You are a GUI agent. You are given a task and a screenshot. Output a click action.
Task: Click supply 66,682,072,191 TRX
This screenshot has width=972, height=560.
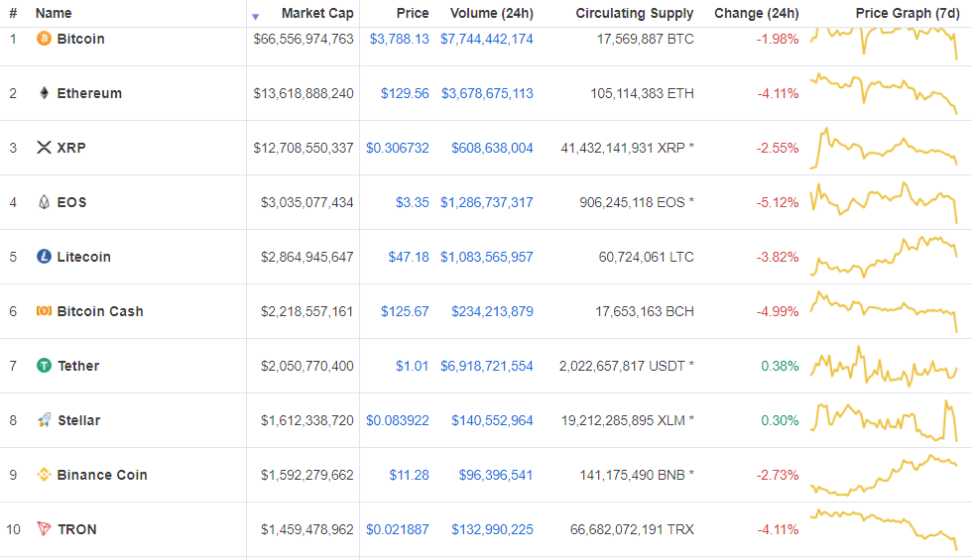pyautogui.click(x=632, y=529)
